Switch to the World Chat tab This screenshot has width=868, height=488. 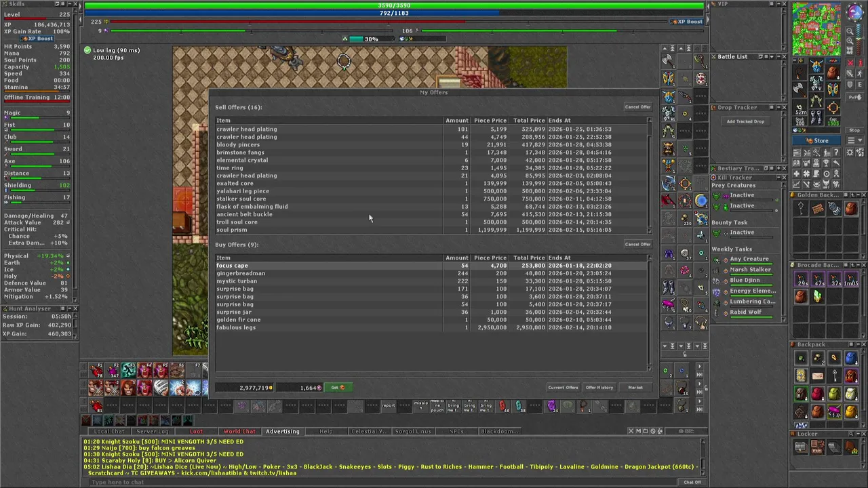[x=239, y=431]
